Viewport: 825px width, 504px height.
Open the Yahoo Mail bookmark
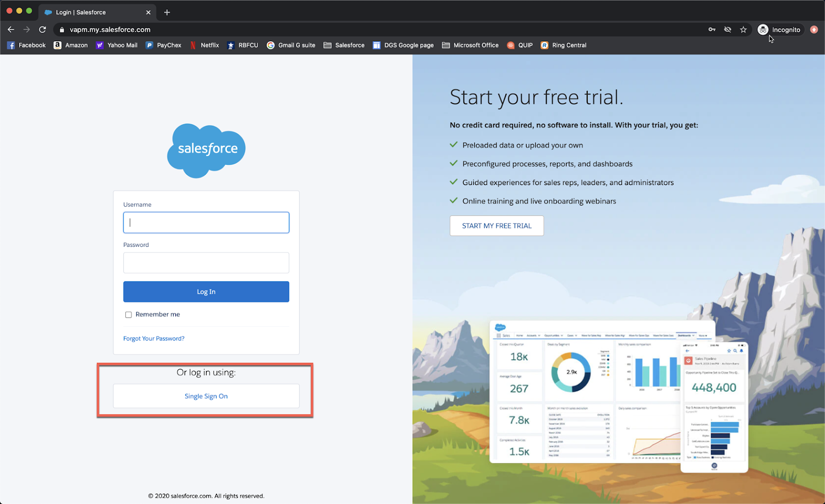click(117, 45)
